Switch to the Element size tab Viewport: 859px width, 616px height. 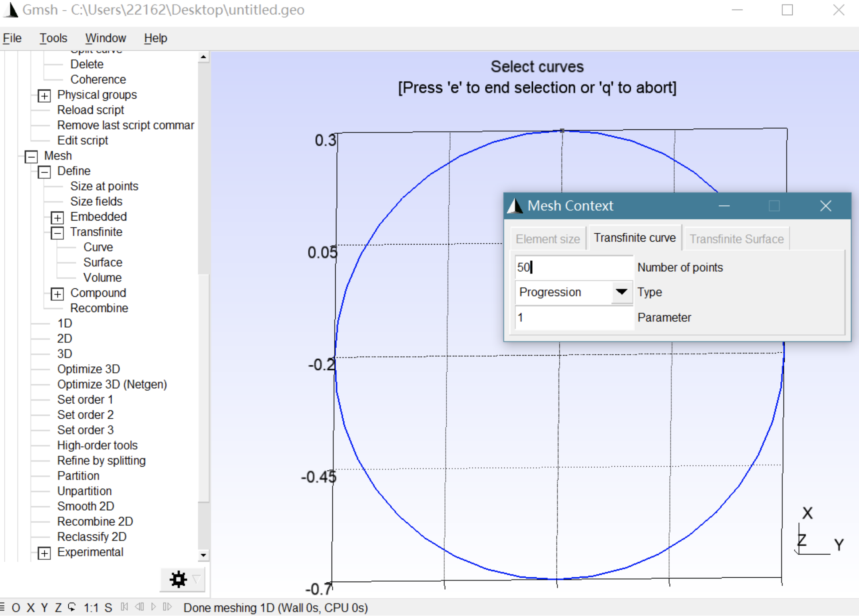[x=547, y=239]
